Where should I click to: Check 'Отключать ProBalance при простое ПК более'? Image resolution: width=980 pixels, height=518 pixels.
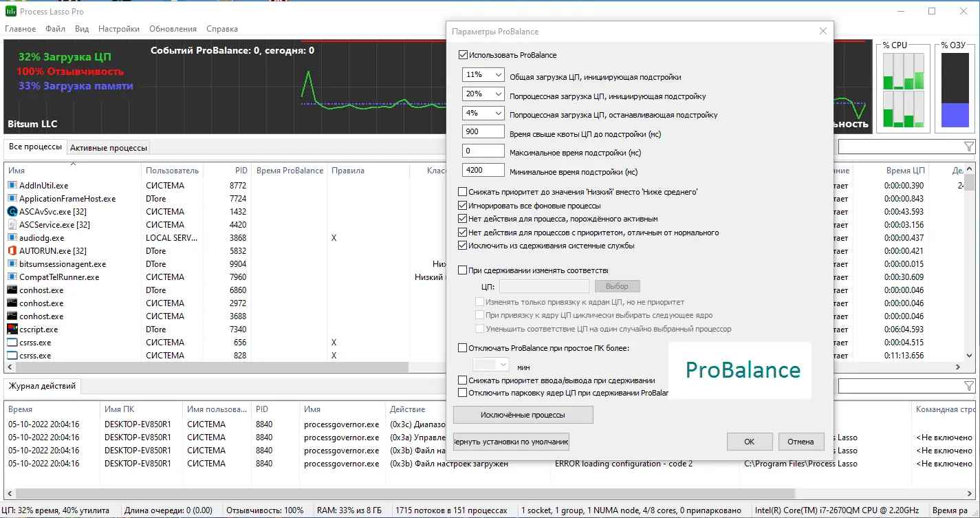[x=463, y=348]
